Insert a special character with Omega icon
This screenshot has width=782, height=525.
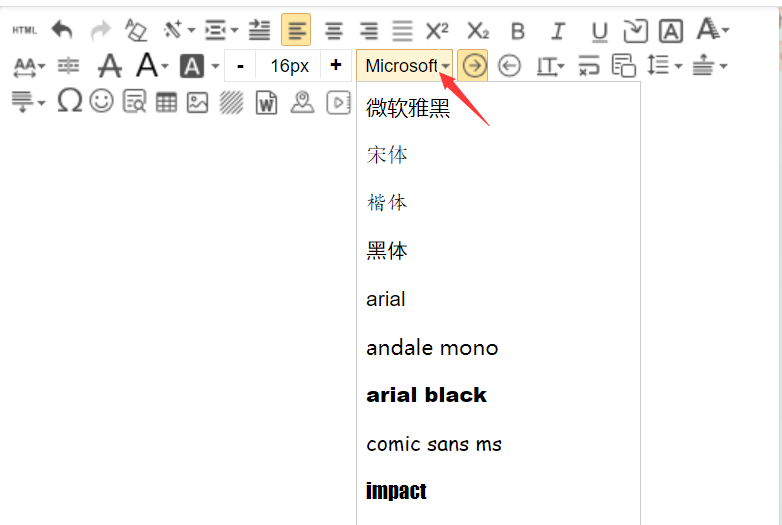pos(69,101)
